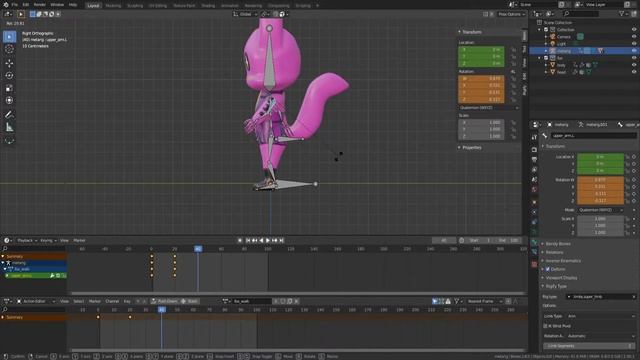Click the Limb Segments slider field

[589, 346]
